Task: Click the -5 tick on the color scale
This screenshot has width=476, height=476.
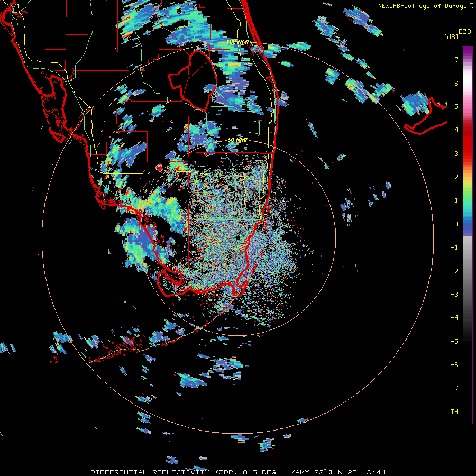Action: click(x=454, y=342)
